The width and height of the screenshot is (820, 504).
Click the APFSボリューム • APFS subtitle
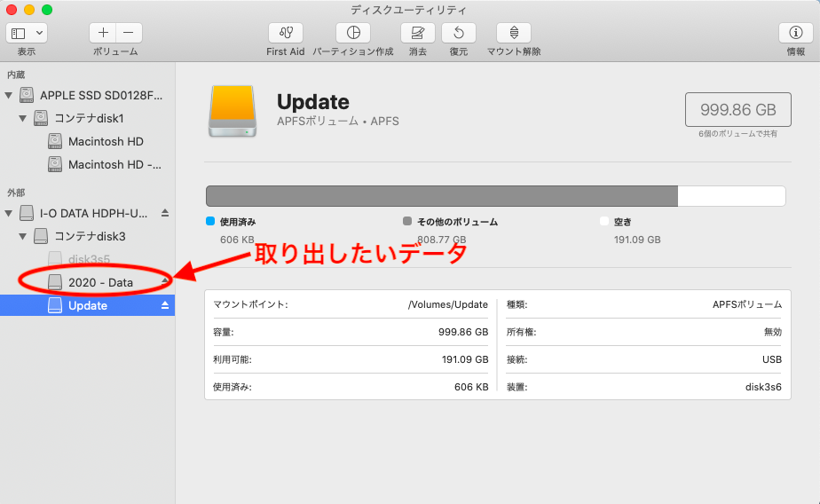(x=338, y=122)
